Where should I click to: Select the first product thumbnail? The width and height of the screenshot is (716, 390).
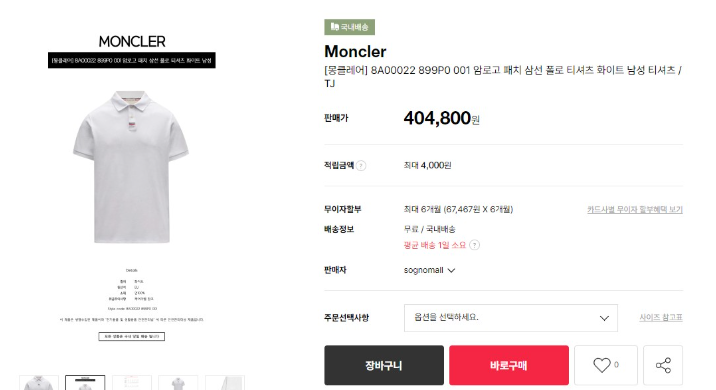pyautogui.click(x=39, y=383)
